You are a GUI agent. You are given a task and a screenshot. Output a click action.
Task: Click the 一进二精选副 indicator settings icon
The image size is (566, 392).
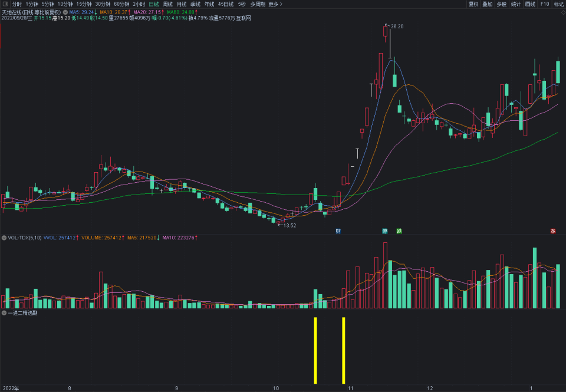[4, 313]
